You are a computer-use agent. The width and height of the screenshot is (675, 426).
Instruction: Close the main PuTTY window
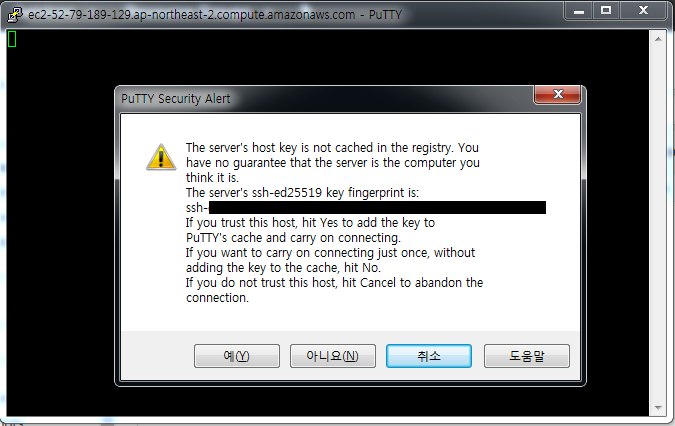coord(643,11)
